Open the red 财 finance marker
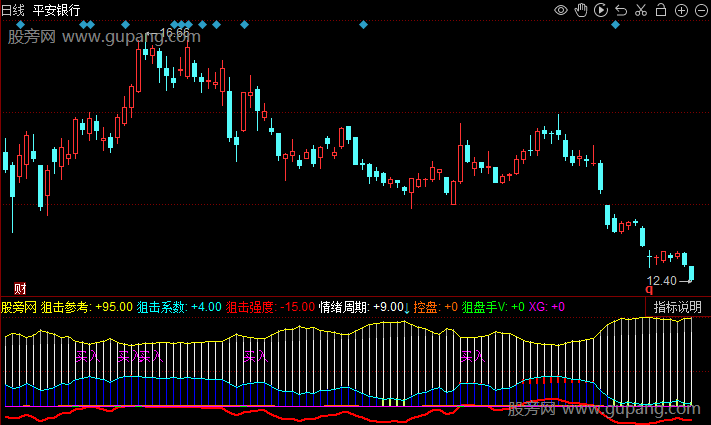 20,288
